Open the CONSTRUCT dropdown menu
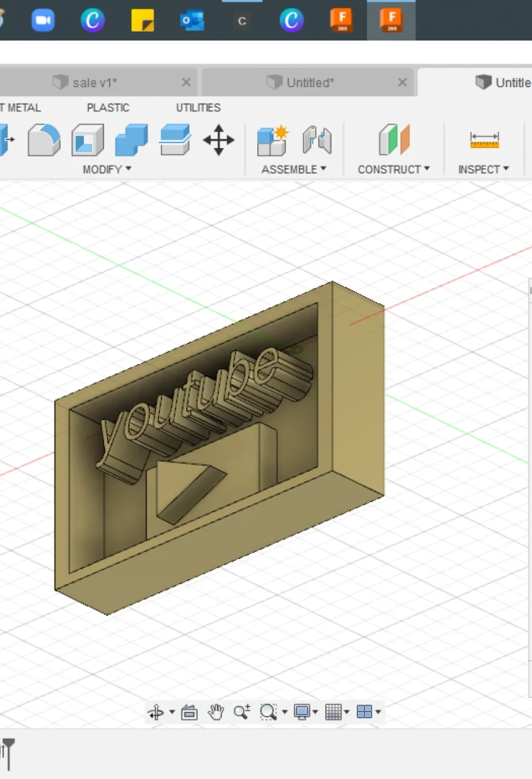Viewport: 532px width, 779px height. [x=393, y=169]
